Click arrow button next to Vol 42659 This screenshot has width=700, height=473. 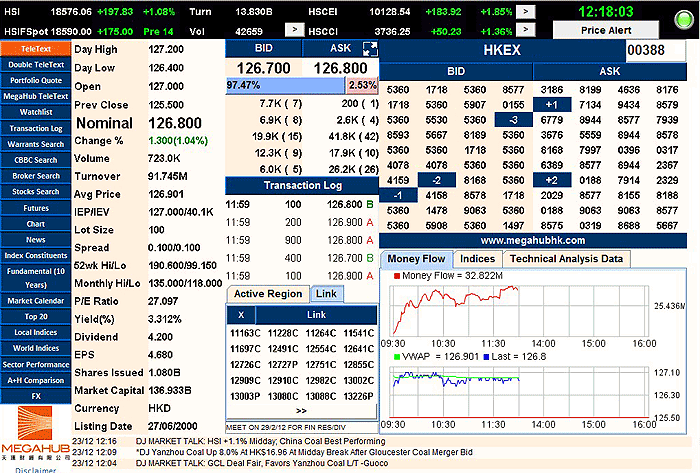pos(293,30)
